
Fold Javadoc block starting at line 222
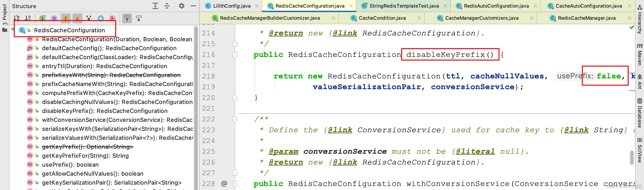coord(235,119)
